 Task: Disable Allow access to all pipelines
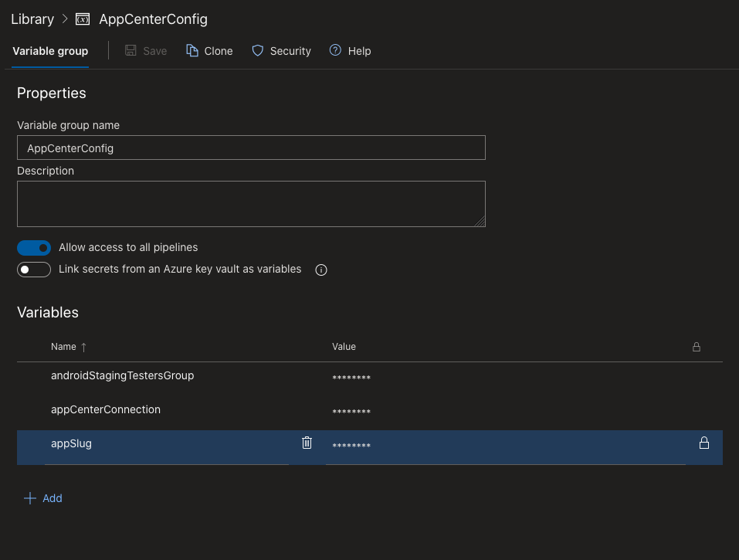tap(34, 248)
